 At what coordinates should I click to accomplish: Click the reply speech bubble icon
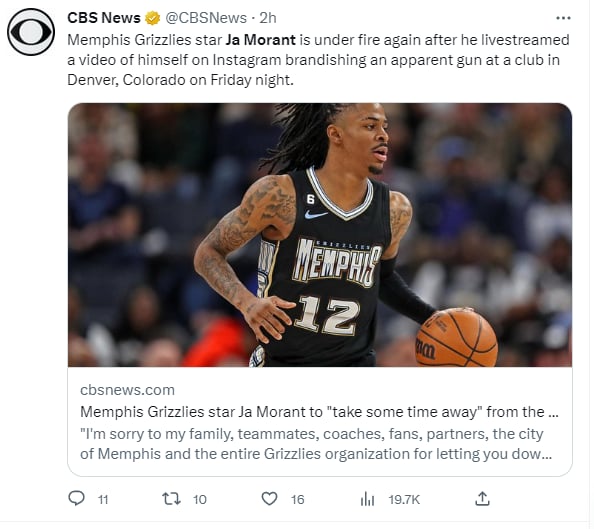coord(77,499)
